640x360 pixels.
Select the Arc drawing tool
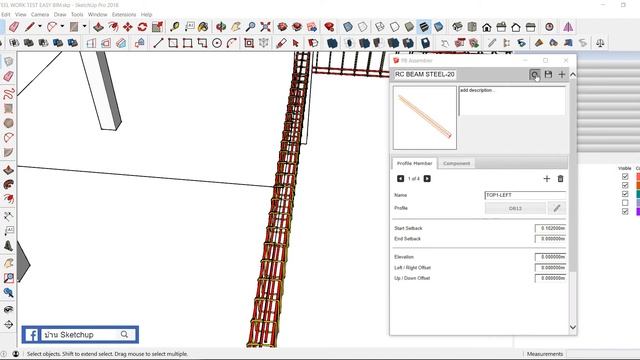coord(51,27)
